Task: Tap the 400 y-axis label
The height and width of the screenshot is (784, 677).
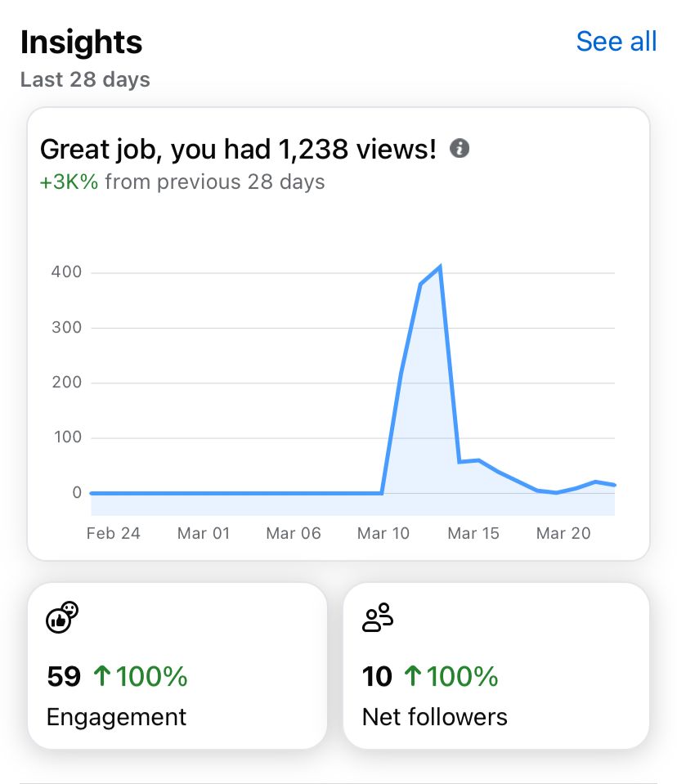Action: [x=66, y=272]
